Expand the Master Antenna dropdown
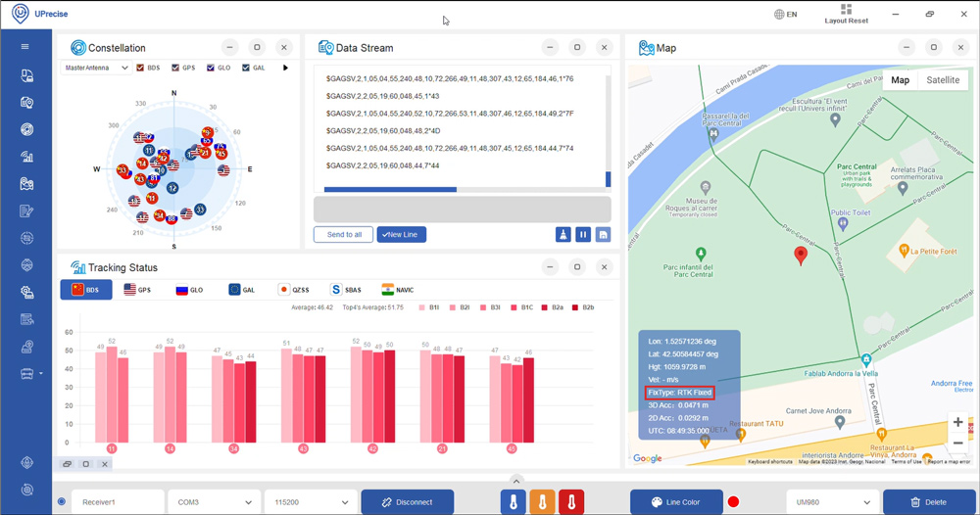 coord(96,69)
